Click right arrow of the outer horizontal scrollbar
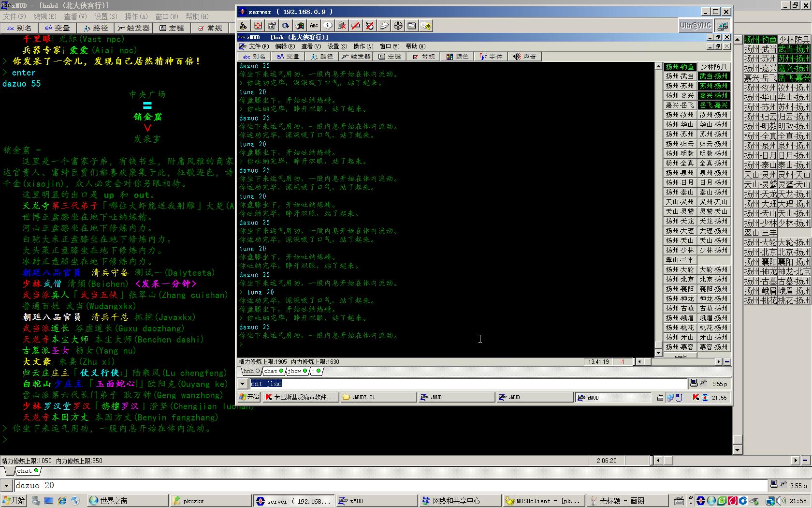 coord(795,461)
